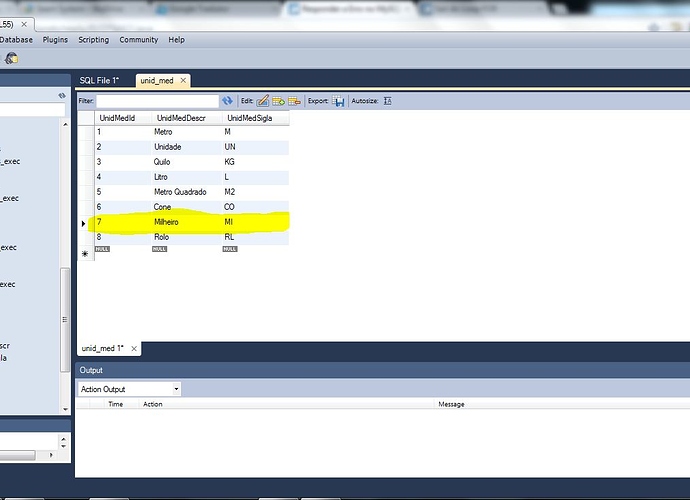The width and height of the screenshot is (690, 500).
Task: Select the cell 'Cone'
Action: (x=187, y=207)
